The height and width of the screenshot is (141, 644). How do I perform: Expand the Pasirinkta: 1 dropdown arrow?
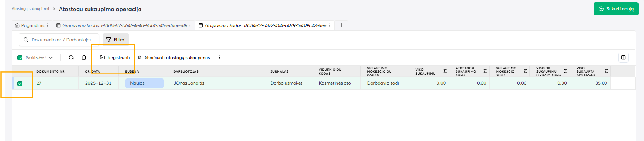(x=51, y=58)
